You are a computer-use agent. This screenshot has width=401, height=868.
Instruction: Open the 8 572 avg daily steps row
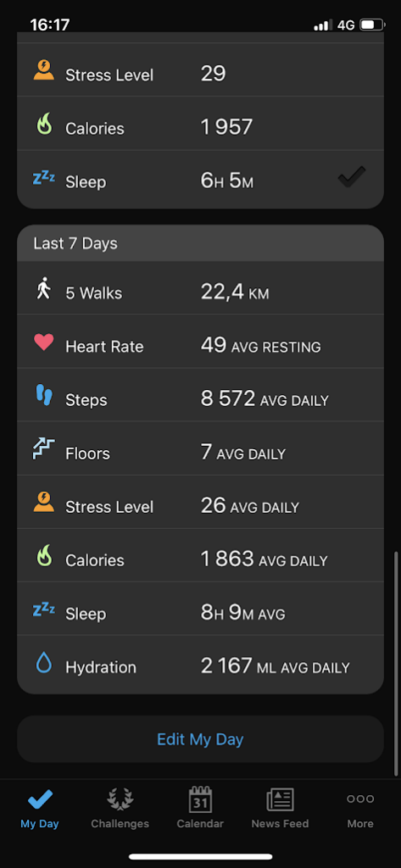pos(200,395)
